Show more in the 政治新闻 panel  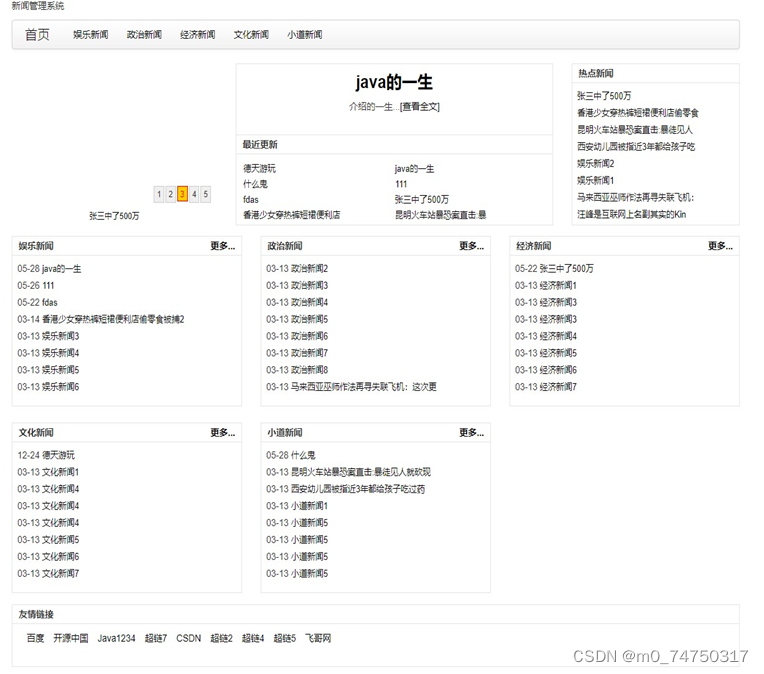[x=471, y=246]
